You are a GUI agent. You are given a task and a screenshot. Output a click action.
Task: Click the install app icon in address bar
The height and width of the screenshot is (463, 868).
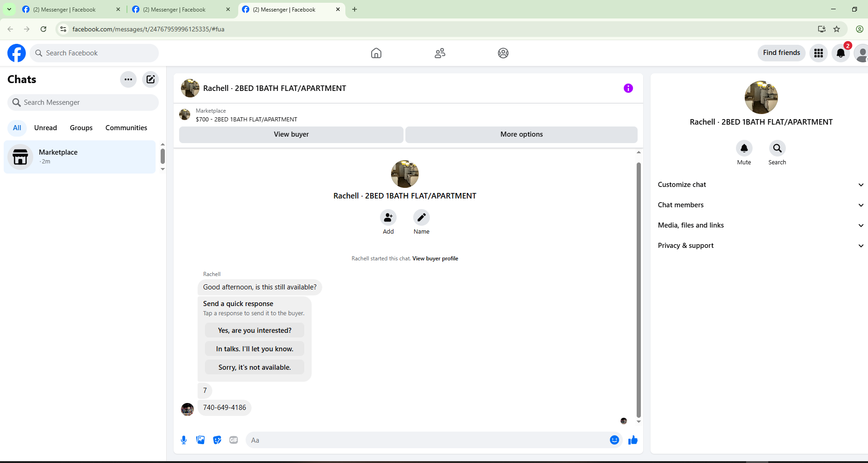coord(822,29)
